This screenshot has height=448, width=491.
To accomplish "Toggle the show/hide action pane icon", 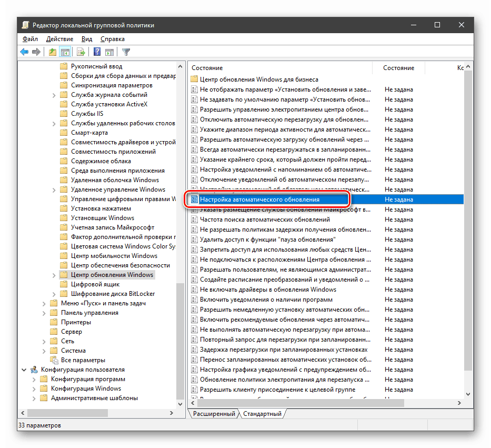I will click(109, 52).
